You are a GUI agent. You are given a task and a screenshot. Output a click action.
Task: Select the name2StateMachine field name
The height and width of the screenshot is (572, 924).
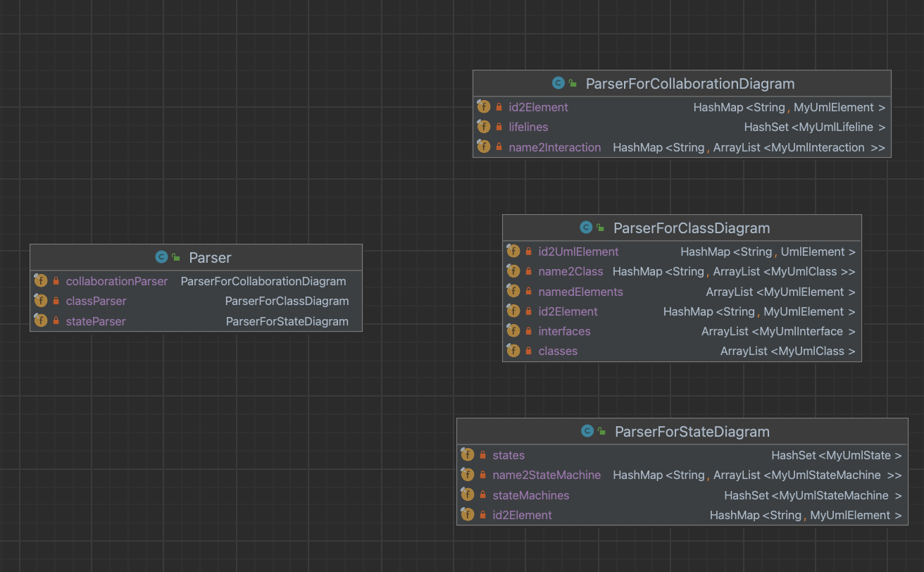547,475
